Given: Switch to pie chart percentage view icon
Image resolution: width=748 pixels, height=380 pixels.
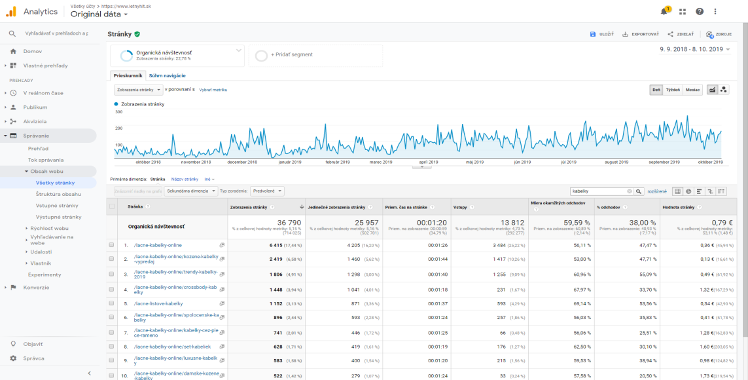Looking at the screenshot, I should pyautogui.click(x=688, y=191).
